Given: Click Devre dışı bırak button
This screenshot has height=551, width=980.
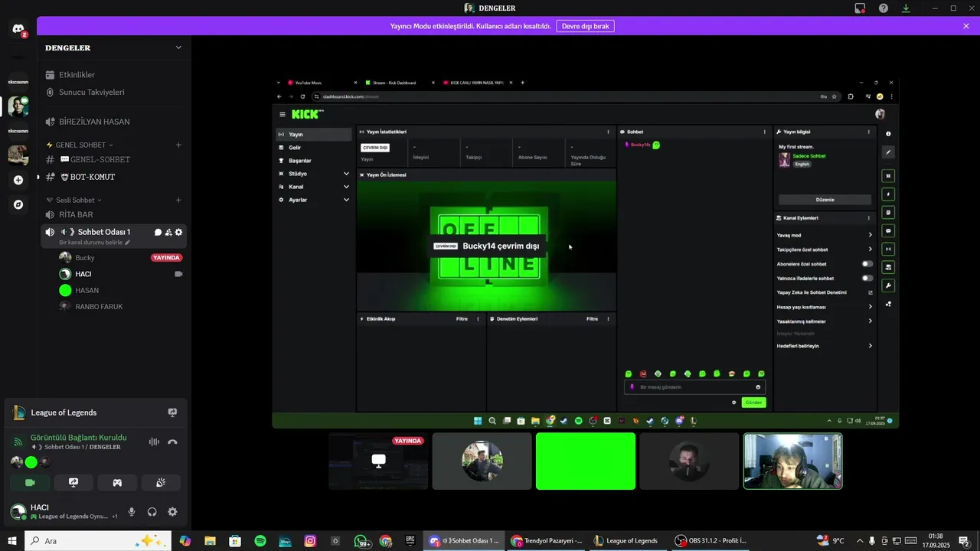Looking at the screenshot, I should tap(585, 26).
